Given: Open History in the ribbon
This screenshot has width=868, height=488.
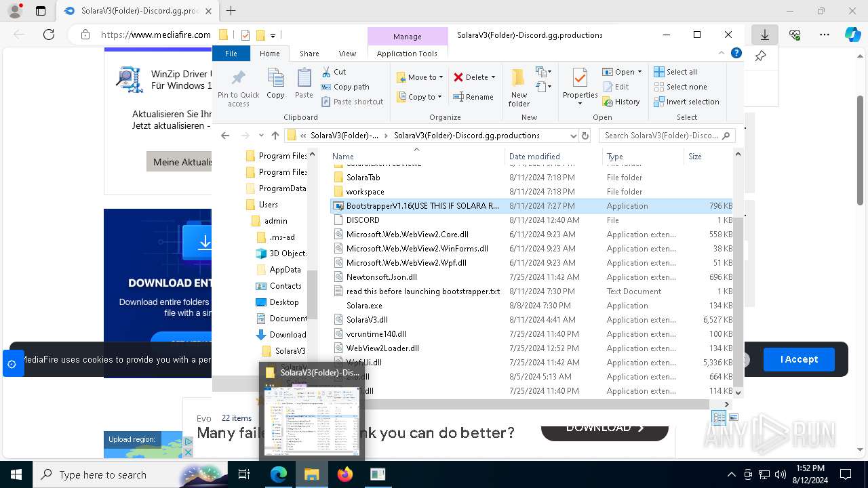Looking at the screenshot, I should (621, 102).
